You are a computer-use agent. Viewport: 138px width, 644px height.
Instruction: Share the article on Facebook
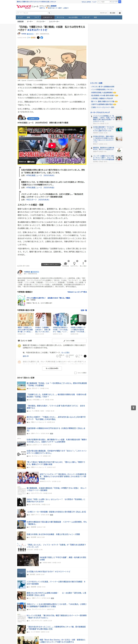[x=42, y=37]
